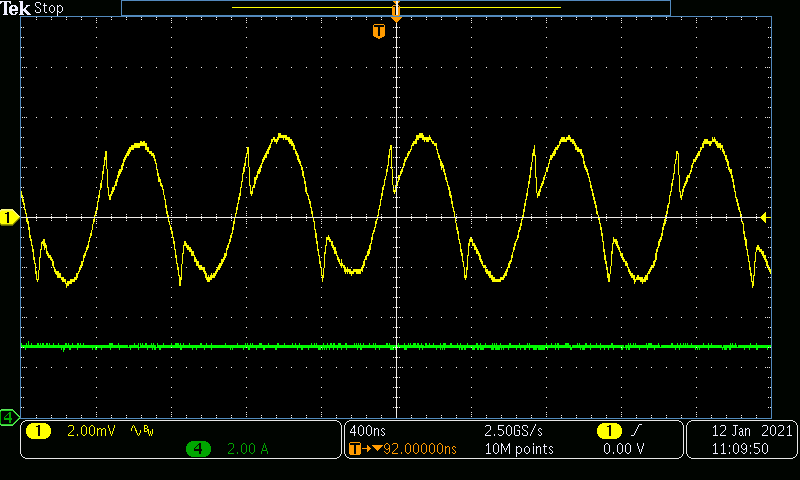
Task: Open the 400ns horizontal scale readout
Action: click(x=366, y=431)
